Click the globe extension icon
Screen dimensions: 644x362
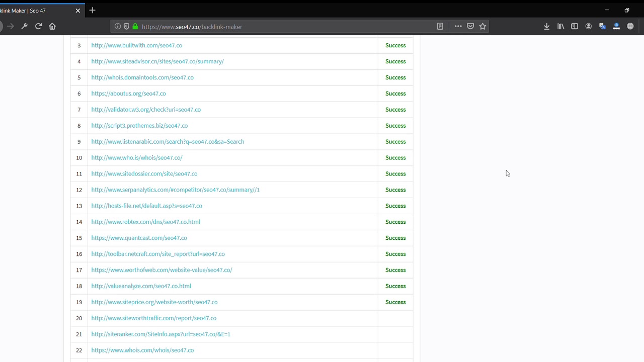click(630, 26)
